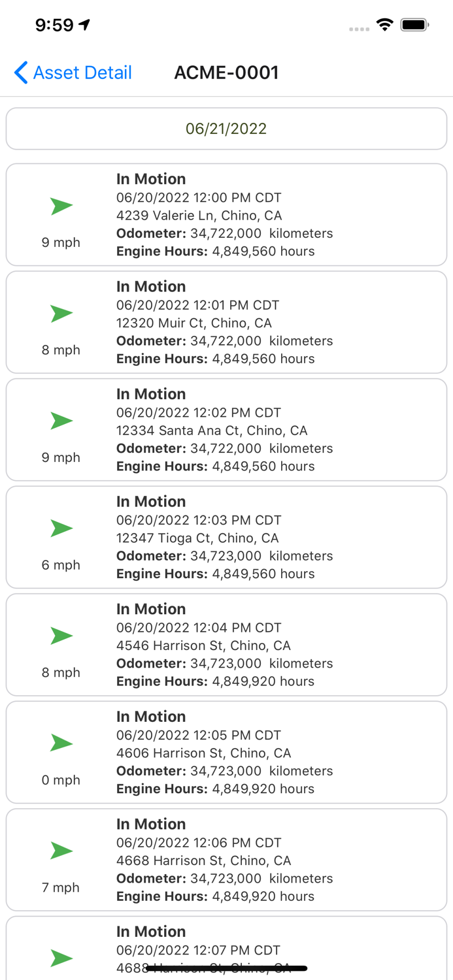
Task: Tap green arrow icon for 4546 Harrison St
Action: [61, 636]
